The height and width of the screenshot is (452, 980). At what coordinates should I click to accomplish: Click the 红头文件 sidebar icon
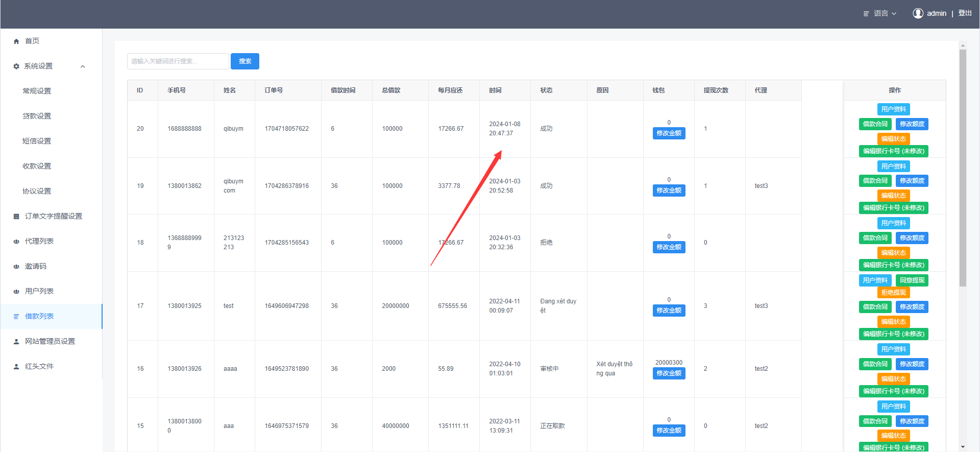[16, 367]
